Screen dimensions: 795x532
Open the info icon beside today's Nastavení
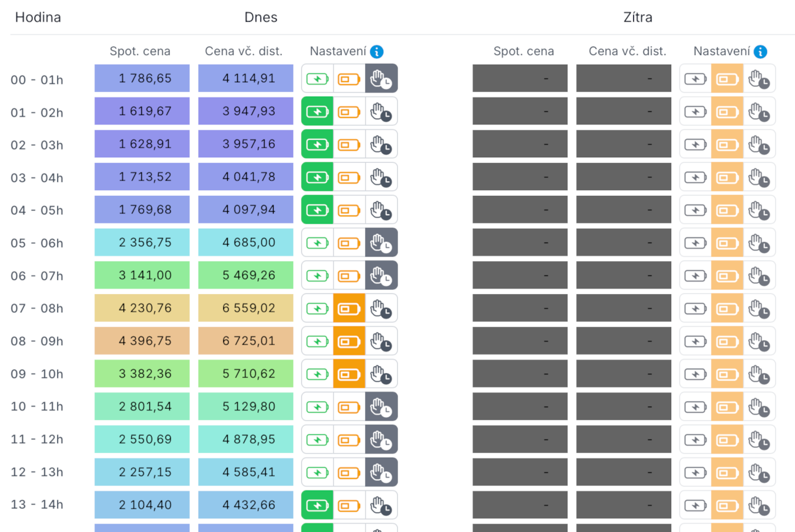pyautogui.click(x=376, y=52)
